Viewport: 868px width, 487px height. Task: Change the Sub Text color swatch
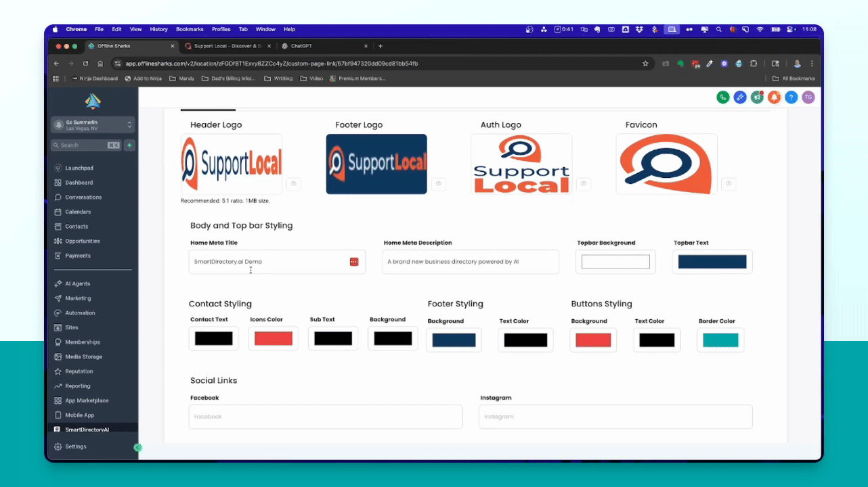pos(333,338)
